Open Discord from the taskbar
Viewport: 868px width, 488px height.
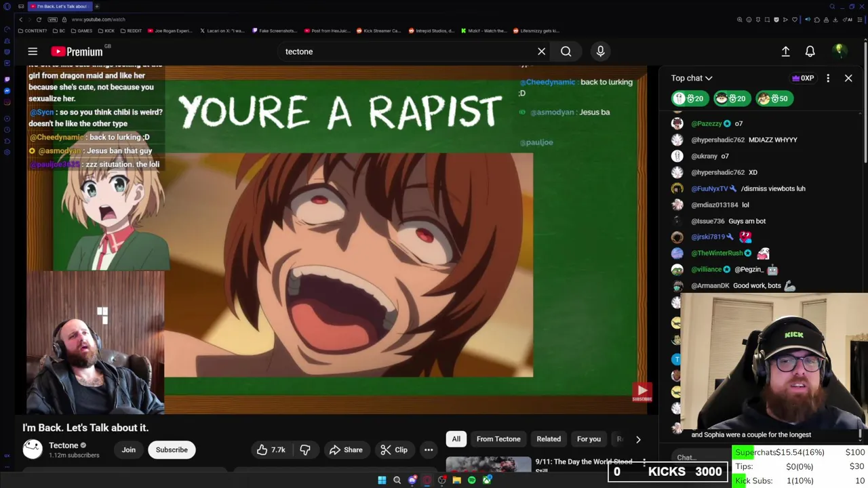tap(412, 480)
